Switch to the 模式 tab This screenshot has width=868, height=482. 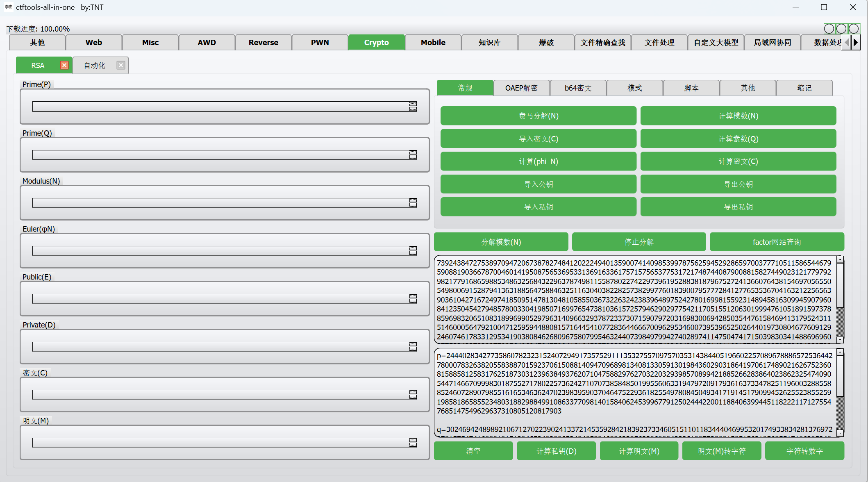(635, 88)
